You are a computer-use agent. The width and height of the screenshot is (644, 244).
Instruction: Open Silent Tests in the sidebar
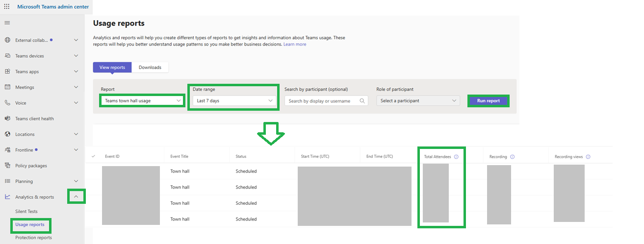[26, 212]
